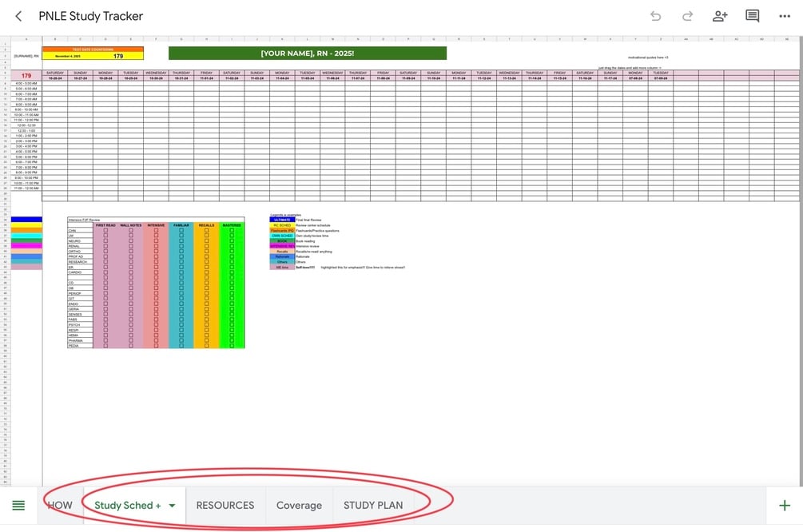Tick the GIT Intensive checkbox
803x532 pixels.
coord(156,299)
